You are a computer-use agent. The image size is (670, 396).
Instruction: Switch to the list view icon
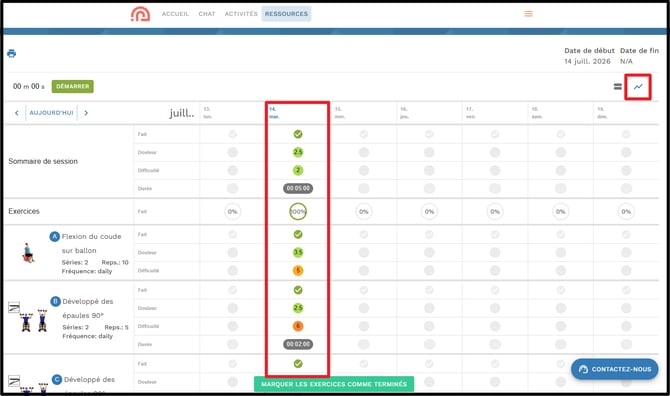pos(617,87)
